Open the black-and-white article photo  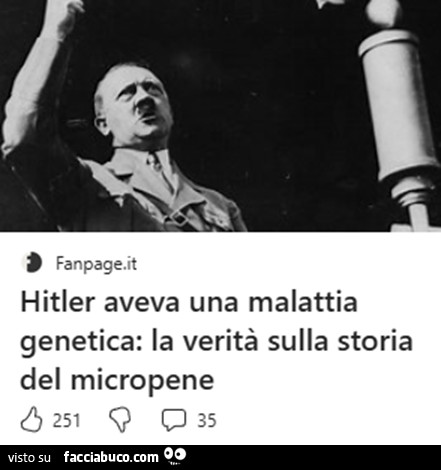(x=220, y=116)
